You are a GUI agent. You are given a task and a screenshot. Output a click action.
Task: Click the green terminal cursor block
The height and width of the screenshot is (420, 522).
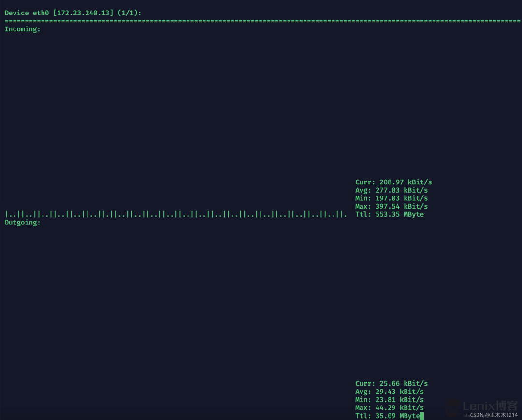tap(422, 416)
